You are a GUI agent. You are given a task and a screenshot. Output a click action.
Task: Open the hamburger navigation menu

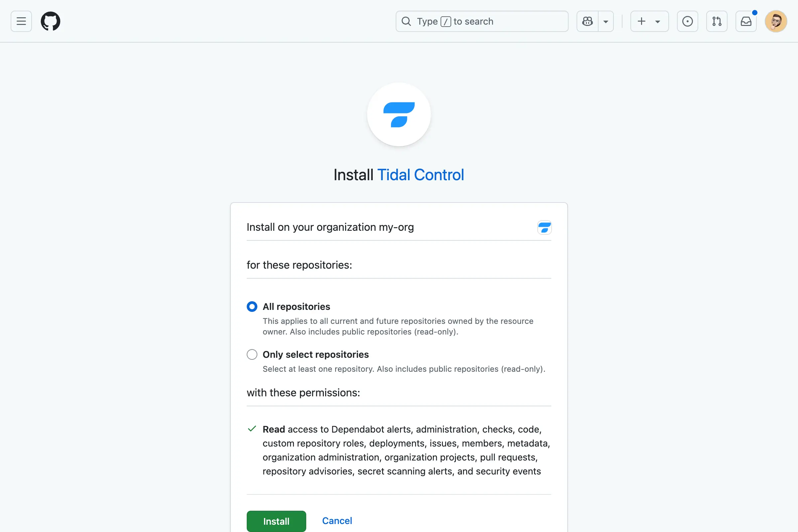(21, 21)
